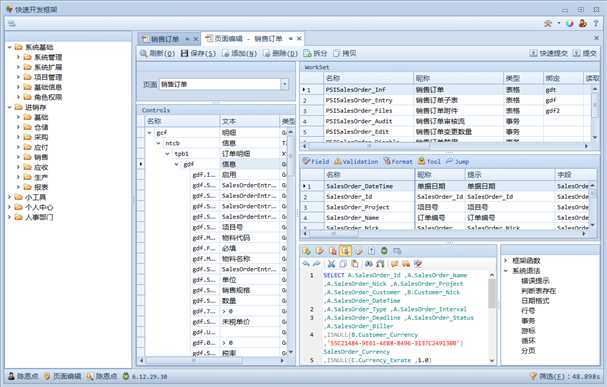
Task: Select 错误提示 under 系统语法
Action: pos(535,281)
